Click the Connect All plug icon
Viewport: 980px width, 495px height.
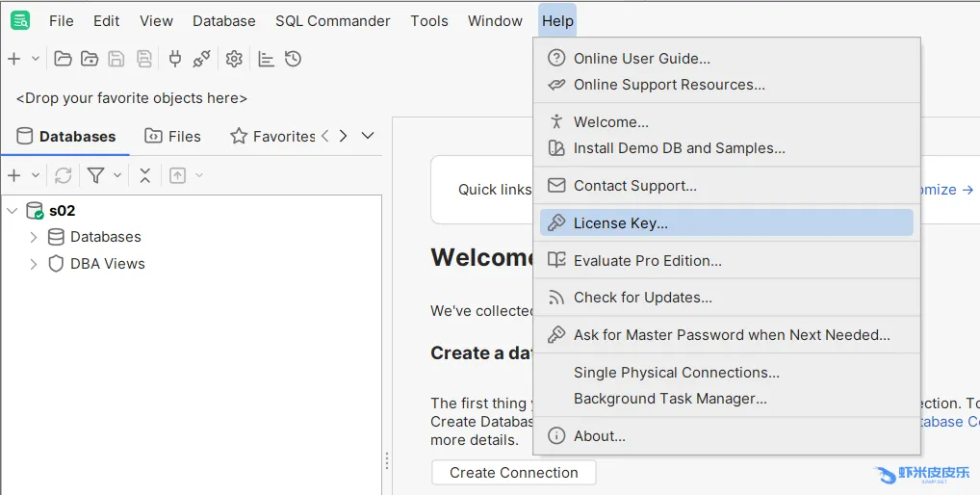[174, 59]
